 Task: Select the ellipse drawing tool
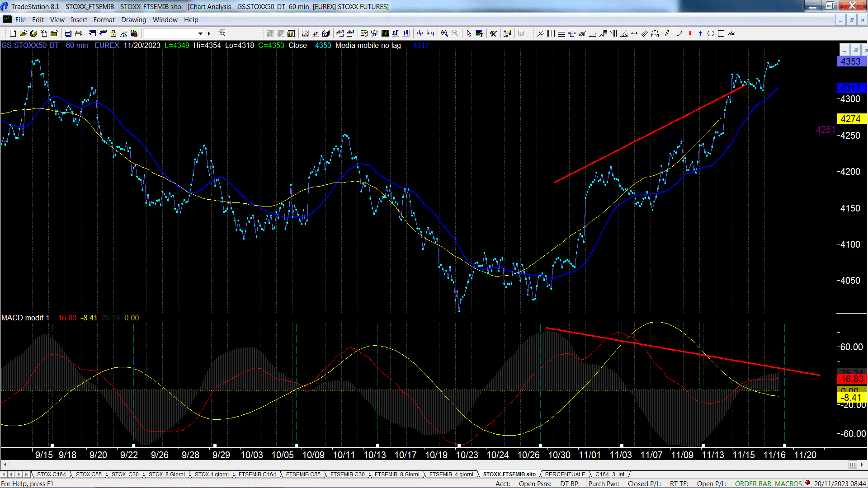(x=711, y=33)
